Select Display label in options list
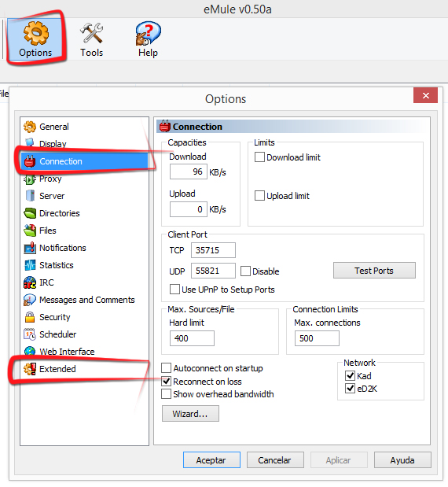Viewport: 448px width, 487px height. coord(53,144)
